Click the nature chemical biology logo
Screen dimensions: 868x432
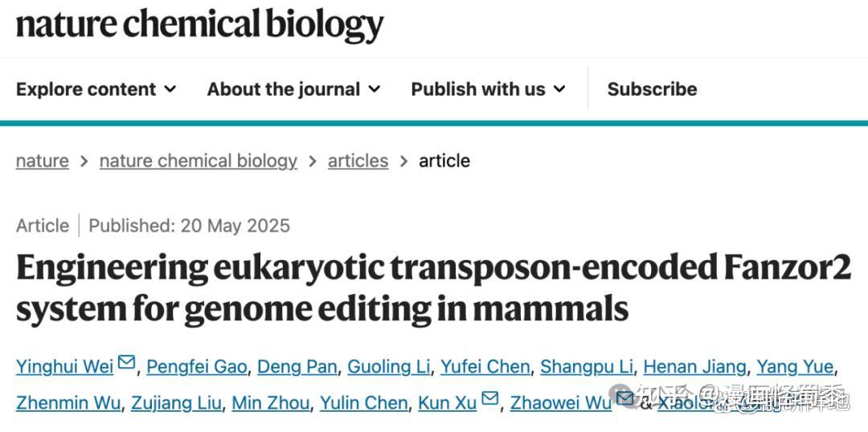[x=200, y=24]
